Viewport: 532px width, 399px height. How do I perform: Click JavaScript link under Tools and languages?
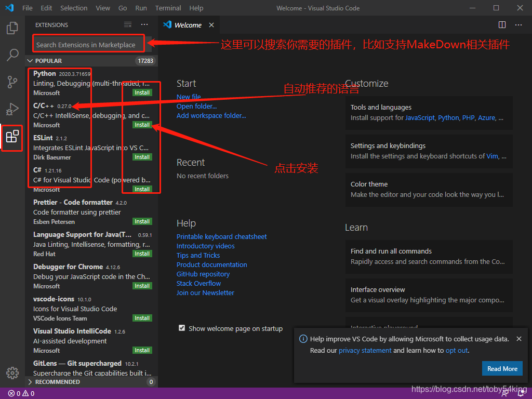coord(420,118)
